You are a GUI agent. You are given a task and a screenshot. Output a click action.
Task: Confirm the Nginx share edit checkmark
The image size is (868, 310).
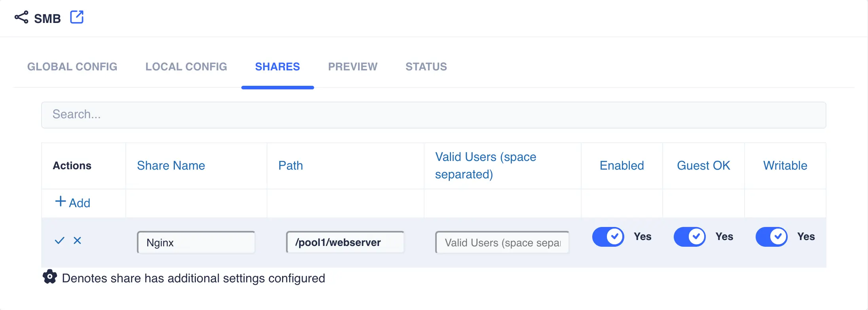pos(59,240)
